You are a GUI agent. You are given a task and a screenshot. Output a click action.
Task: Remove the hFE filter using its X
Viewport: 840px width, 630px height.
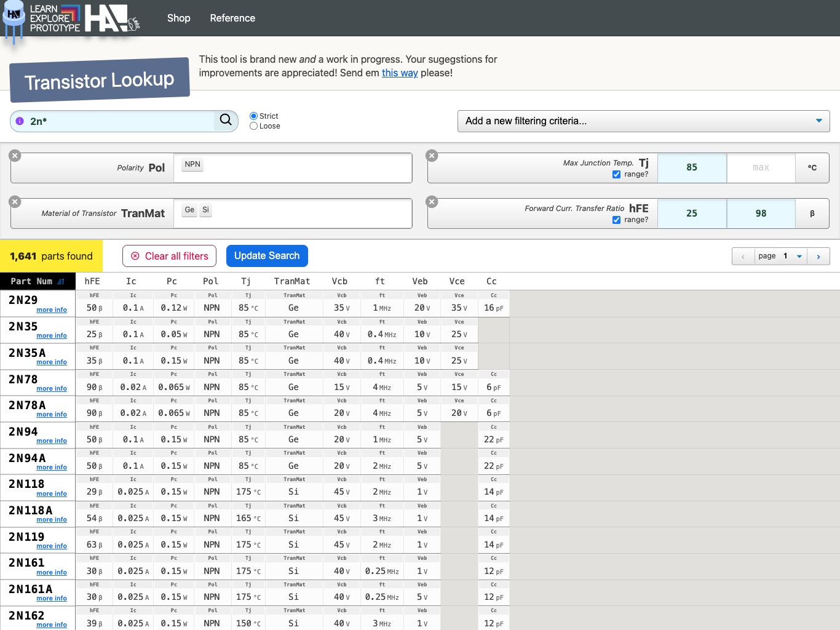pos(432,202)
